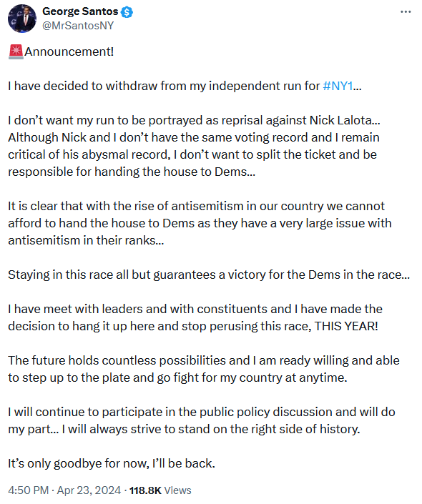422x504 pixels.
Task: Click the 118.8K view count
Action: [145, 490]
